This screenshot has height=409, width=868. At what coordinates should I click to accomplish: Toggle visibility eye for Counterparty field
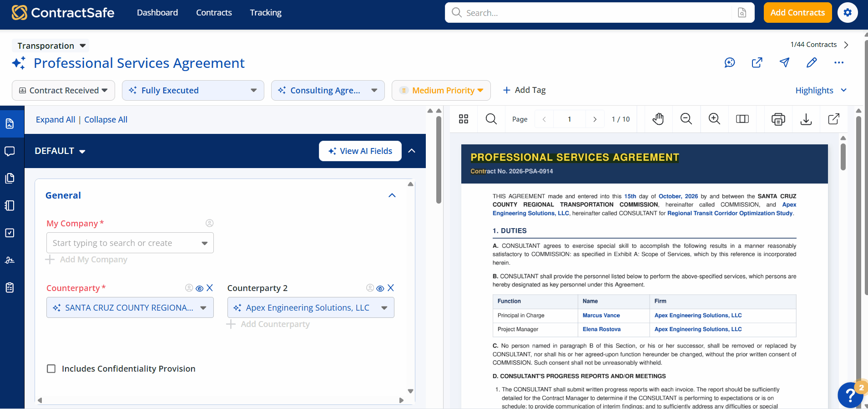199,288
